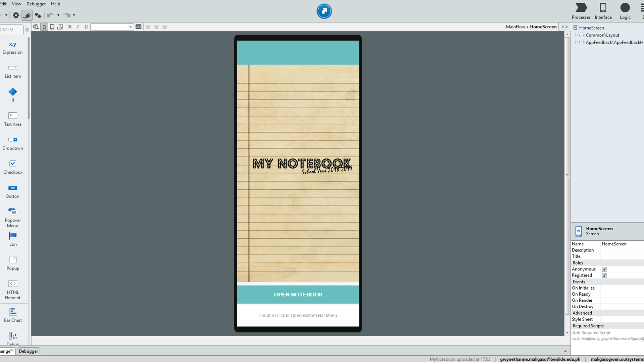Open the undo history dropdown arrow
The image size is (644, 362).
[x=58, y=15]
